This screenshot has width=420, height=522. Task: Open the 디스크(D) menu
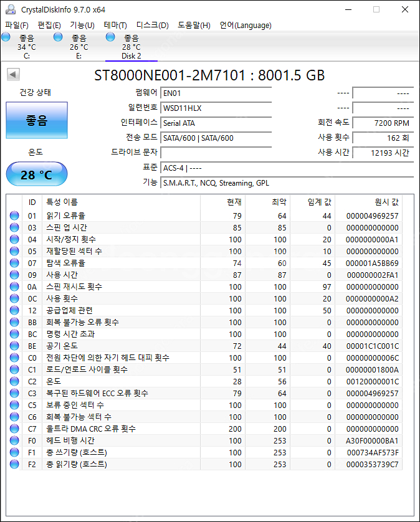coord(152,26)
